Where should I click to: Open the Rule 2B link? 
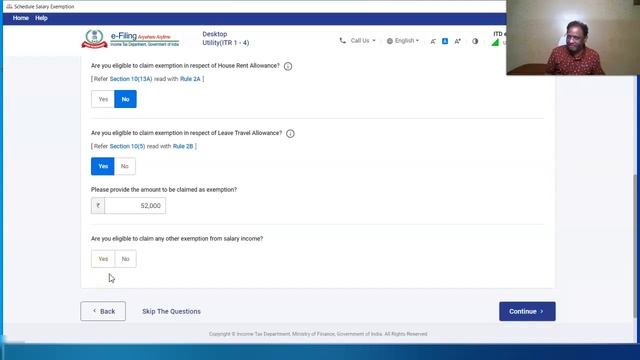tap(183, 146)
